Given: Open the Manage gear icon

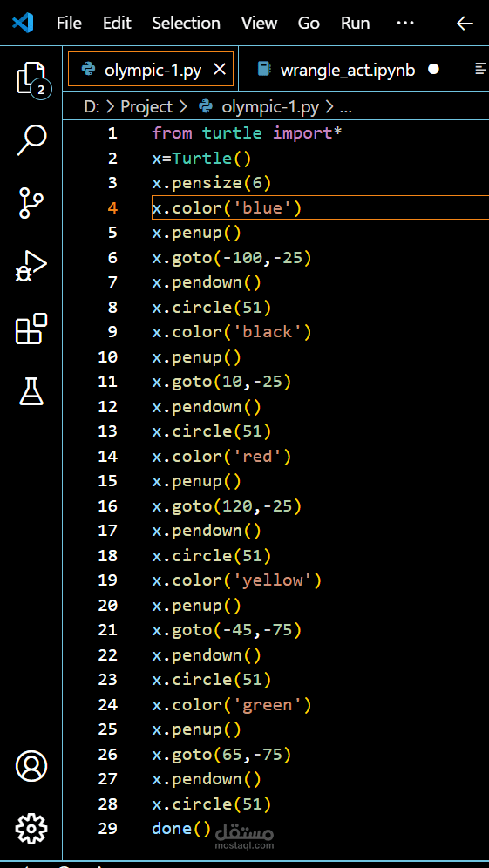Looking at the screenshot, I should point(31,828).
